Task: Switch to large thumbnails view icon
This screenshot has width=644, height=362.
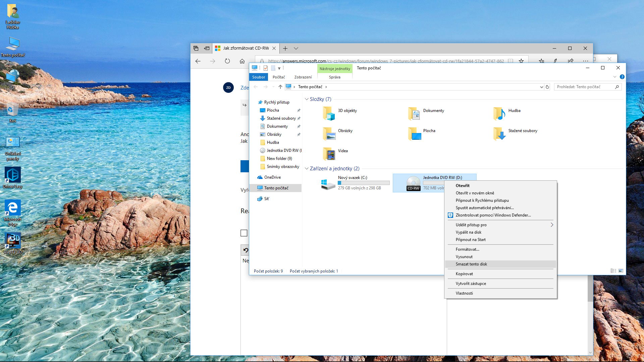Action: [621, 271]
